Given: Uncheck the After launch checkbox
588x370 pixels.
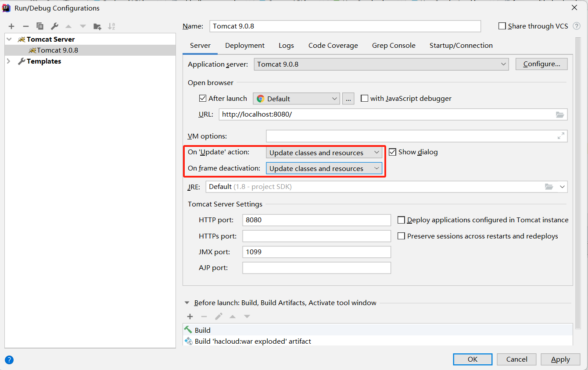Looking at the screenshot, I should coord(203,99).
